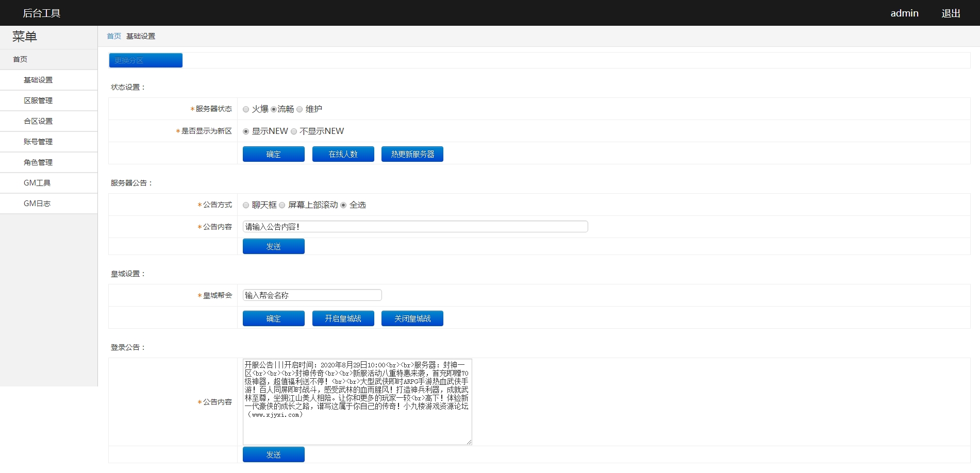This screenshot has width=980, height=473.
Task: Click the 基础设置 breadcrumb text
Action: [141, 36]
